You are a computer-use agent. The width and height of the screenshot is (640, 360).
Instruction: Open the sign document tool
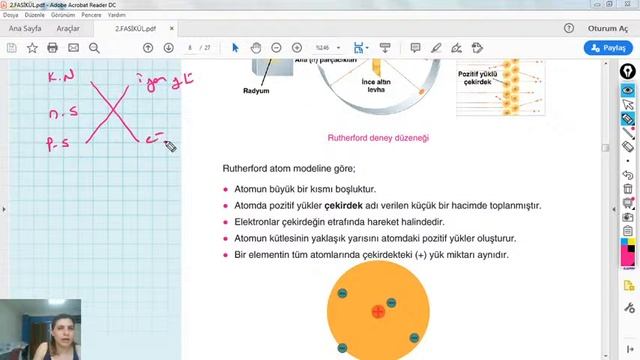(x=456, y=48)
